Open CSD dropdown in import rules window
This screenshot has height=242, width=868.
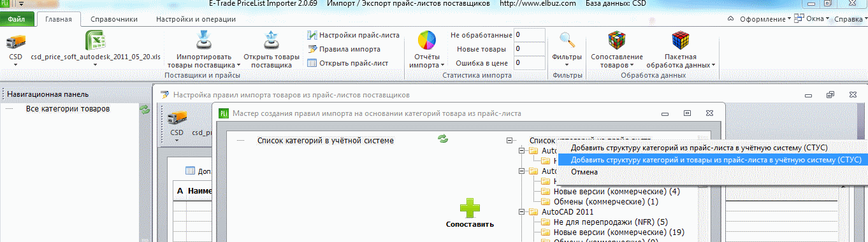point(177,141)
